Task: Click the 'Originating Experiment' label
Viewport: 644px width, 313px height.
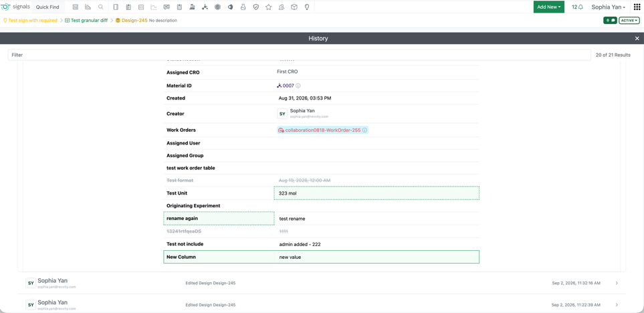Action: pyautogui.click(x=193, y=206)
